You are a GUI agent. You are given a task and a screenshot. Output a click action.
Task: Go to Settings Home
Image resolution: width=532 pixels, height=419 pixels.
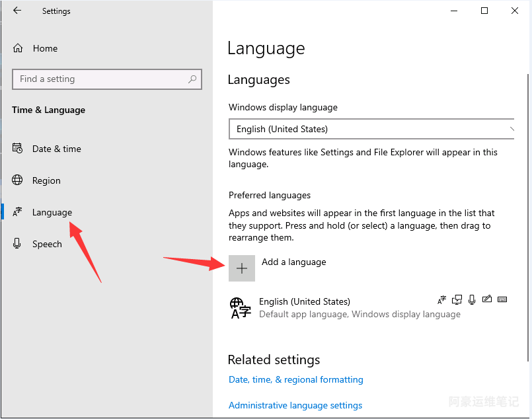[44, 48]
